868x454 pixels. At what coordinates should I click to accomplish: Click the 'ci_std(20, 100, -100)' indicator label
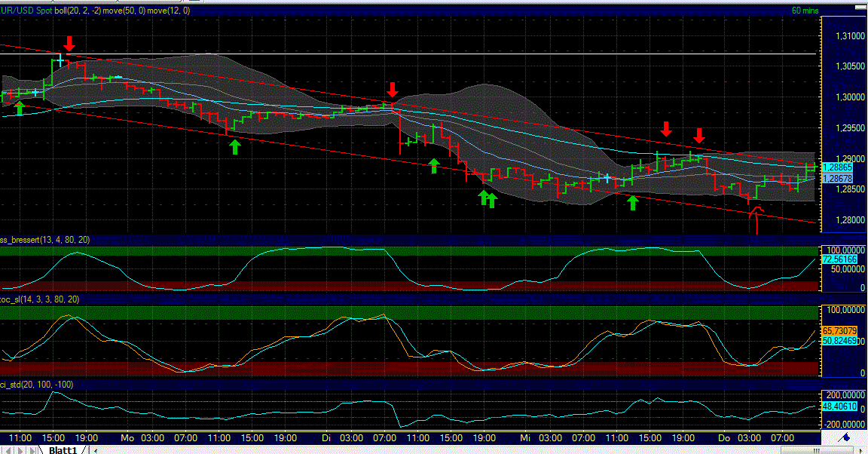pos(36,385)
